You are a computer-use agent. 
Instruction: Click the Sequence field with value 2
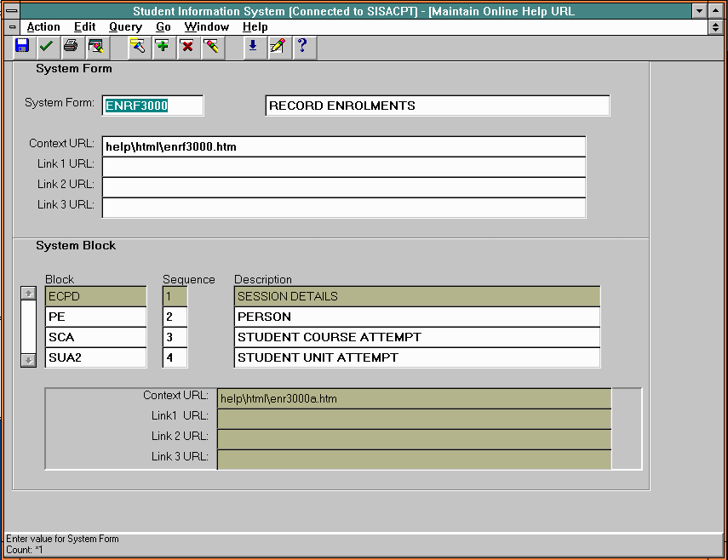pyautogui.click(x=175, y=317)
